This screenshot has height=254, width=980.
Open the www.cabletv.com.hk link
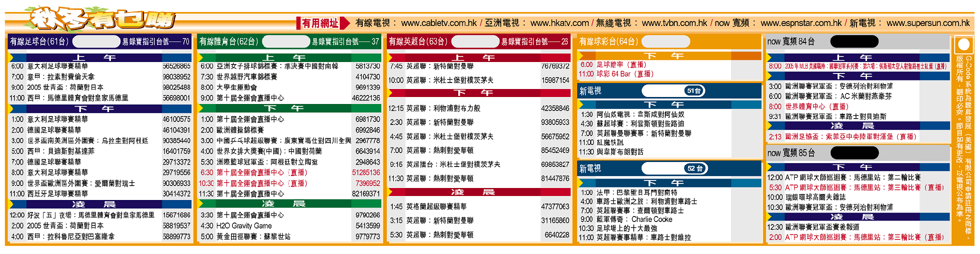[439, 23]
